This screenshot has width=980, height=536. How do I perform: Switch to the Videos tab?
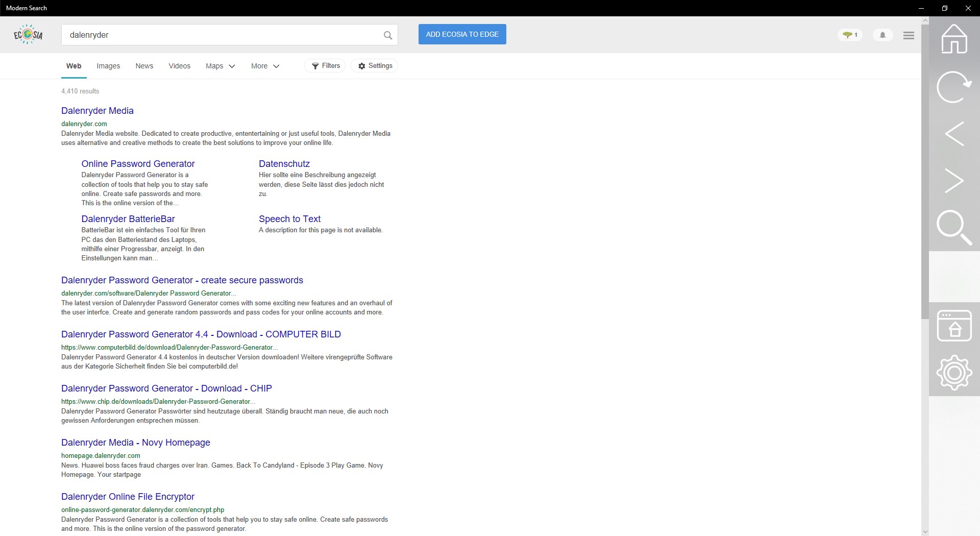[180, 66]
